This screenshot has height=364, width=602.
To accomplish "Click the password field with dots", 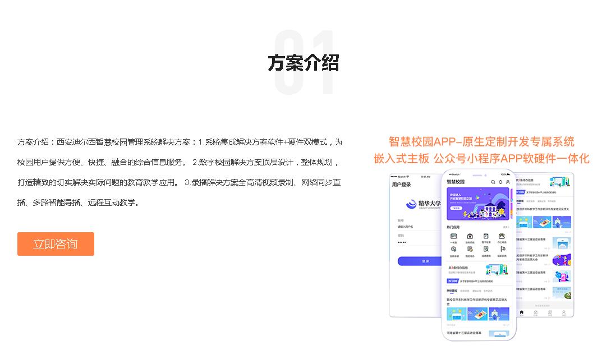I will click(x=415, y=242).
